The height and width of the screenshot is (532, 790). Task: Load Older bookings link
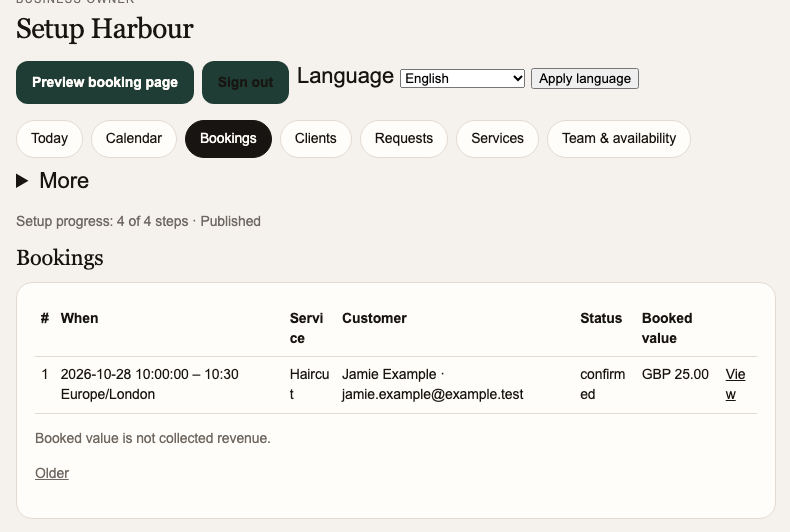click(52, 474)
